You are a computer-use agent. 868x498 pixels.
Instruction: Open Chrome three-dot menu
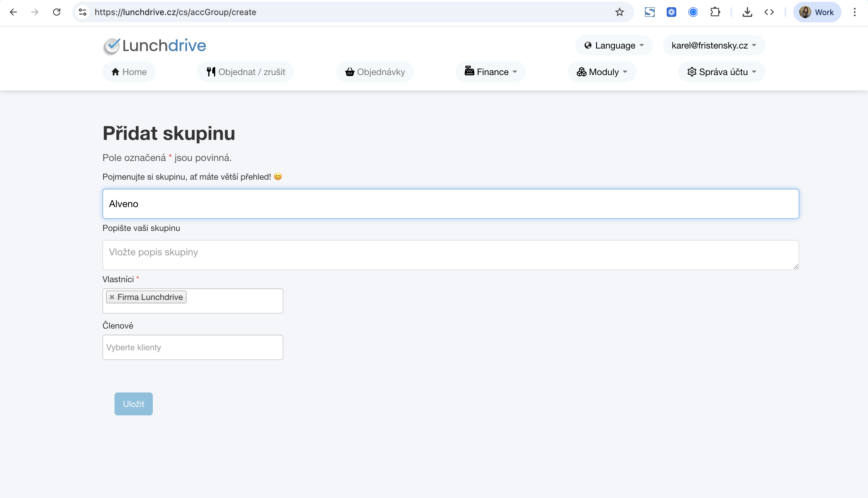coord(854,12)
